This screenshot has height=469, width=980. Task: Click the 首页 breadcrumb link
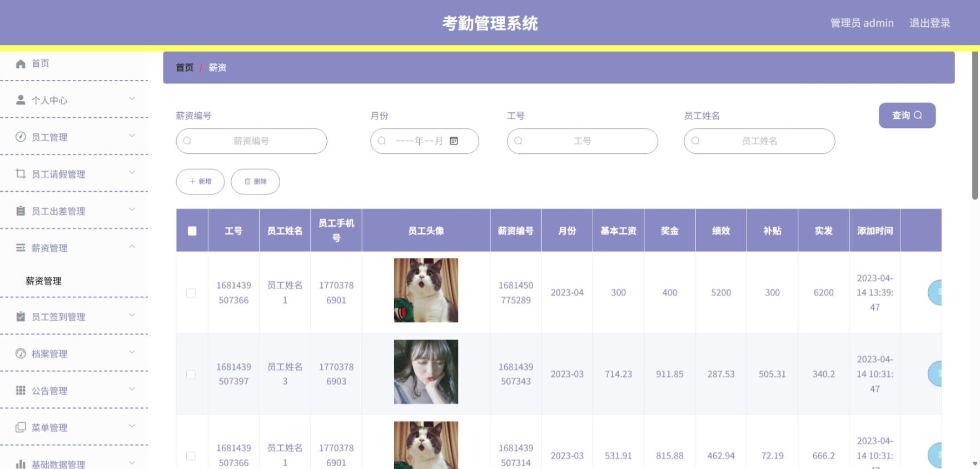point(185,67)
